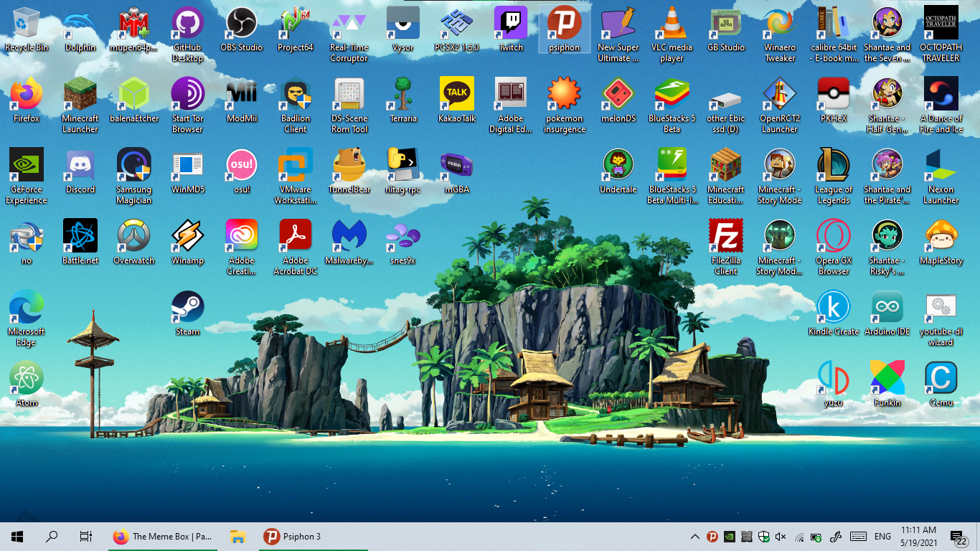The height and width of the screenshot is (551, 980).
Task: Click the melonDS emulator icon
Action: tap(618, 100)
